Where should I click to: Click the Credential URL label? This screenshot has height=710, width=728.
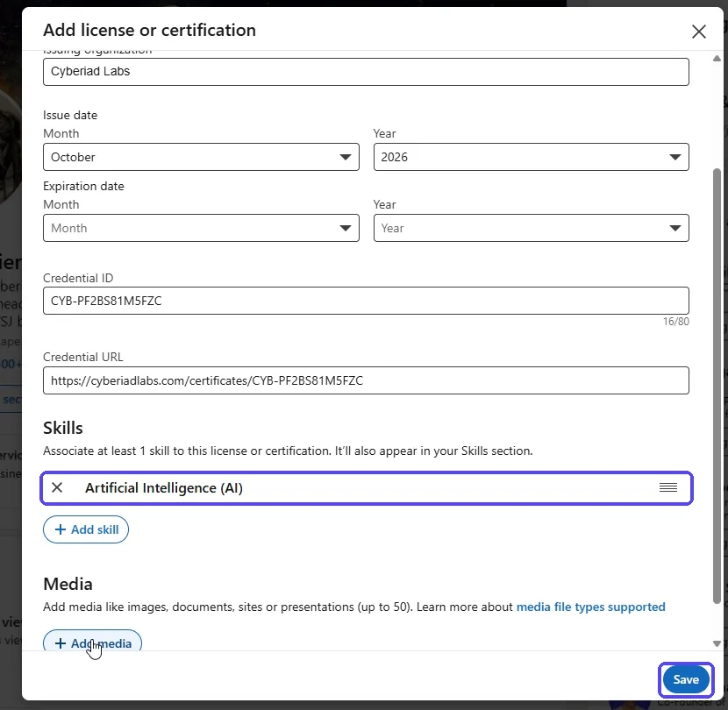click(x=83, y=357)
